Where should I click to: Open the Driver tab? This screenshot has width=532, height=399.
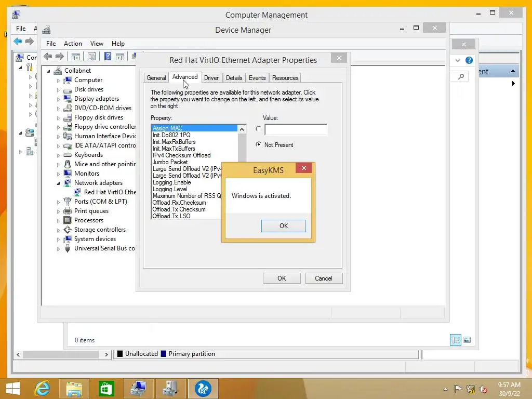pyautogui.click(x=211, y=78)
